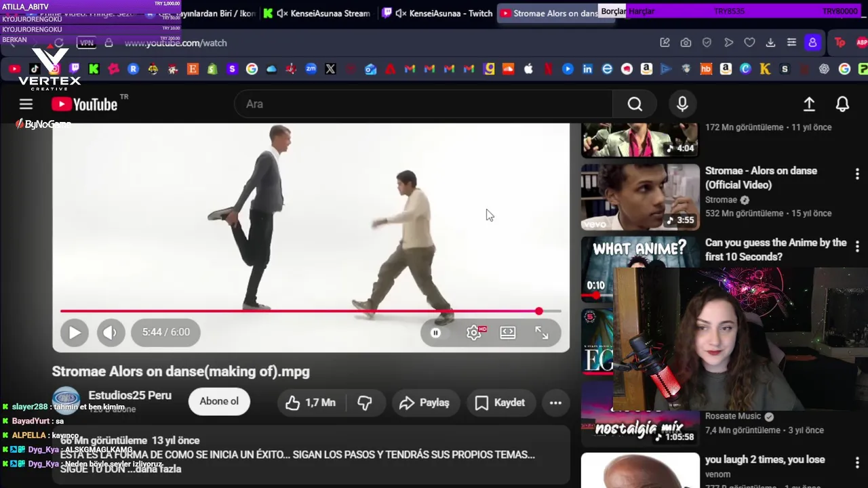868x488 pixels.
Task: Unmute the KenseiAsunaa Stream tab speaker icon
Action: [x=283, y=13]
